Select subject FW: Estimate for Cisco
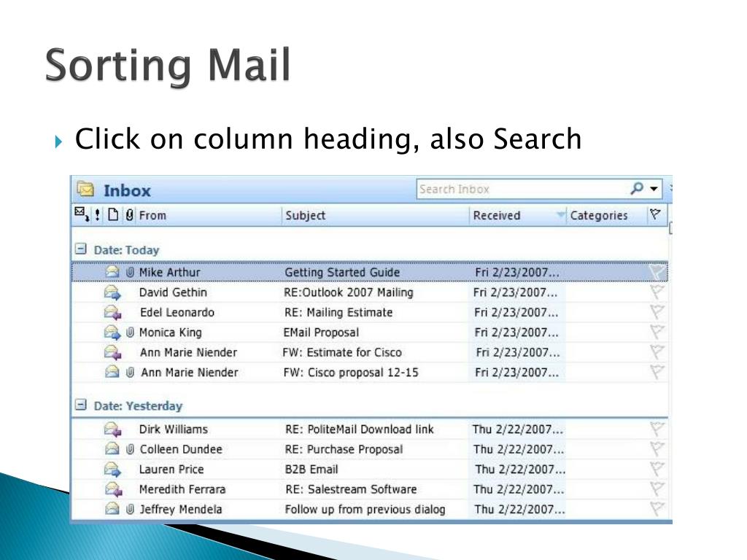Screen dimensions: 747x560 tap(342, 352)
